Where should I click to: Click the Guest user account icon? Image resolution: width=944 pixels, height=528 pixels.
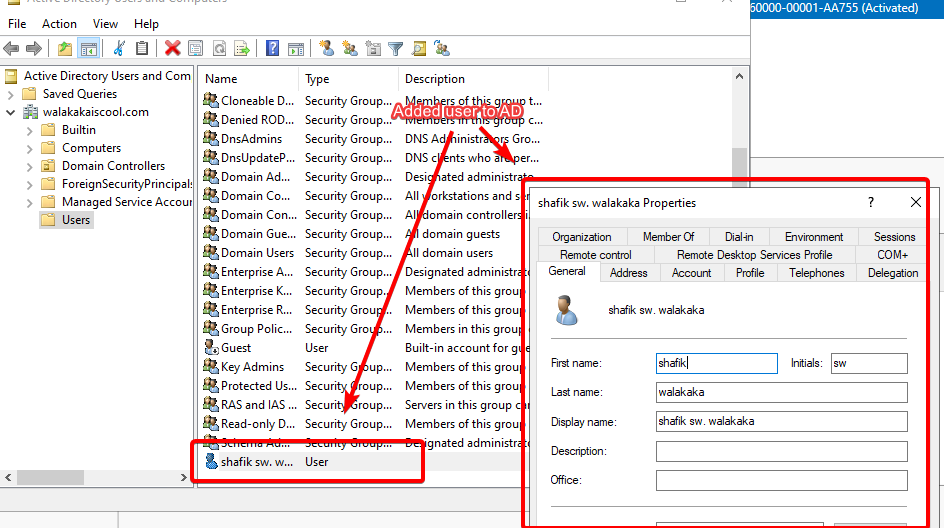[211, 347]
